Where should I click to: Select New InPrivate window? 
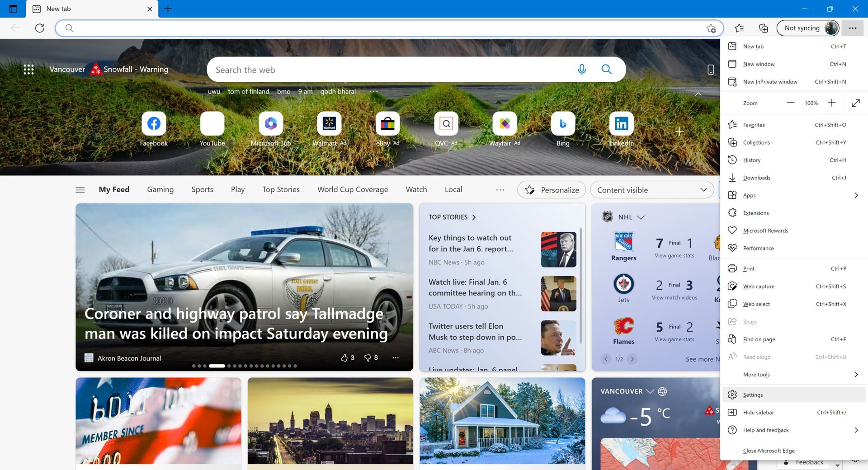click(x=794, y=82)
